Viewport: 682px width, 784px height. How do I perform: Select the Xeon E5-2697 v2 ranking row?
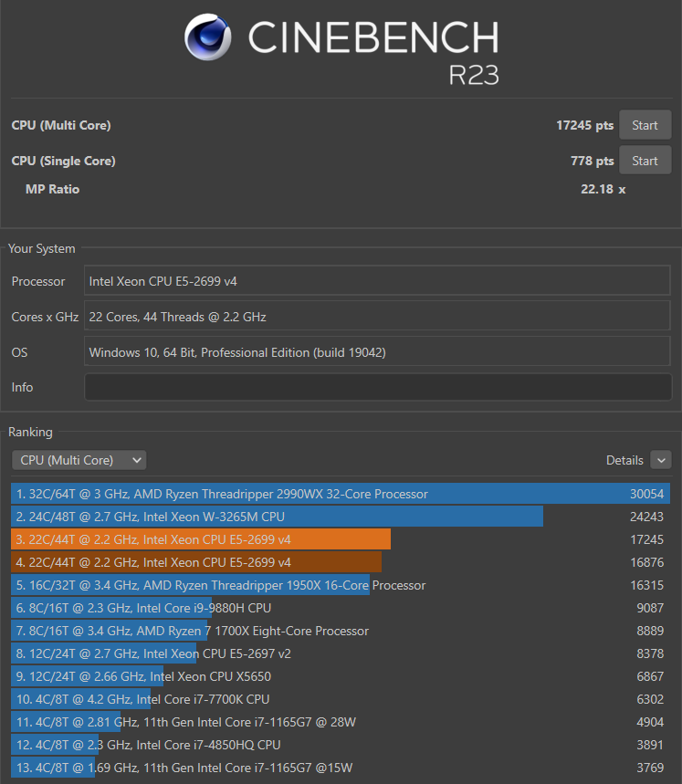tap(341, 653)
